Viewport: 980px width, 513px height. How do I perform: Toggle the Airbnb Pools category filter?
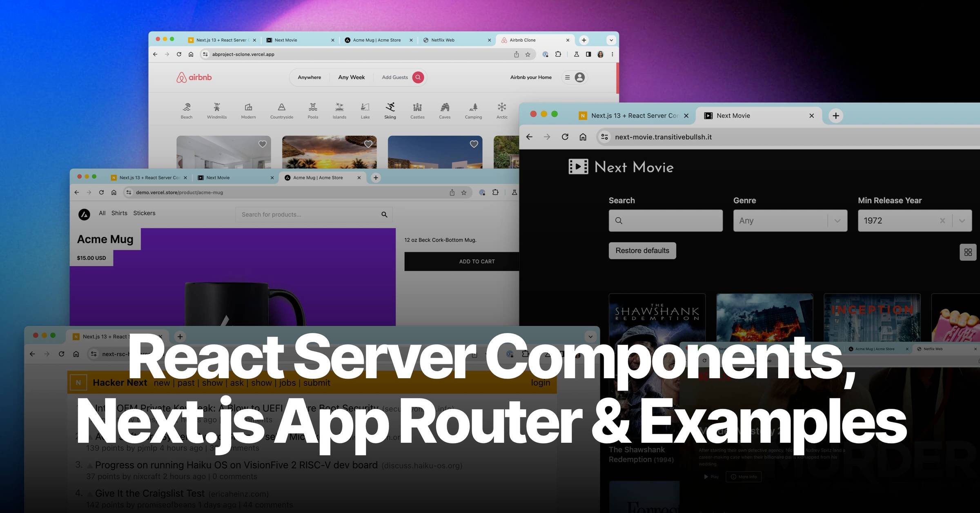coord(312,110)
